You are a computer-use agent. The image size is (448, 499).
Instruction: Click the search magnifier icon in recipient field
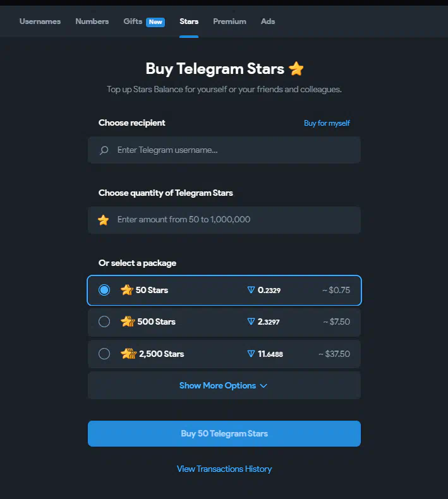click(x=104, y=150)
